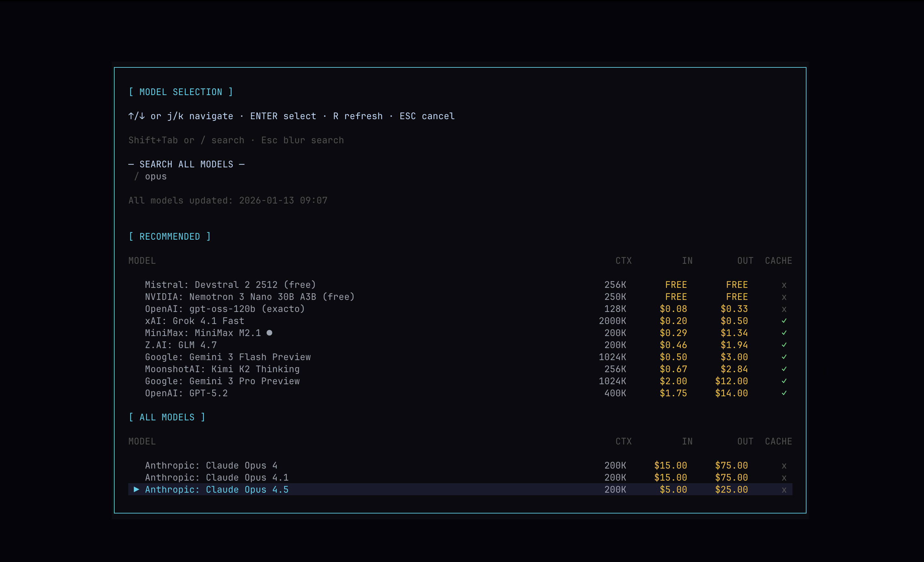Click the 'Esc blur search' hint

coord(302,140)
